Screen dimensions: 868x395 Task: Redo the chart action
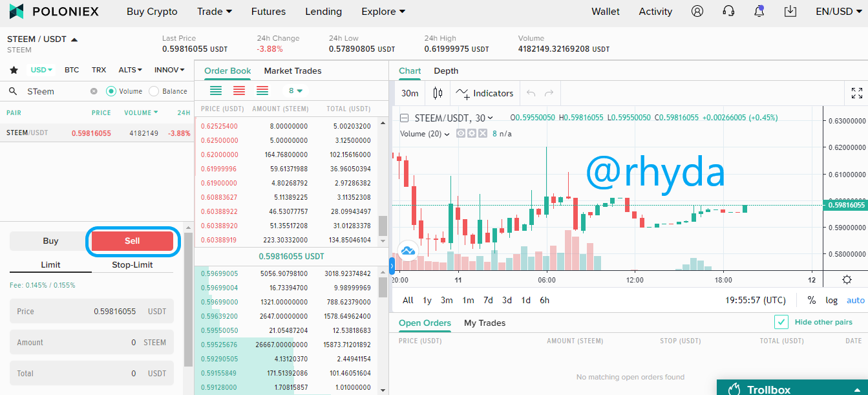549,93
